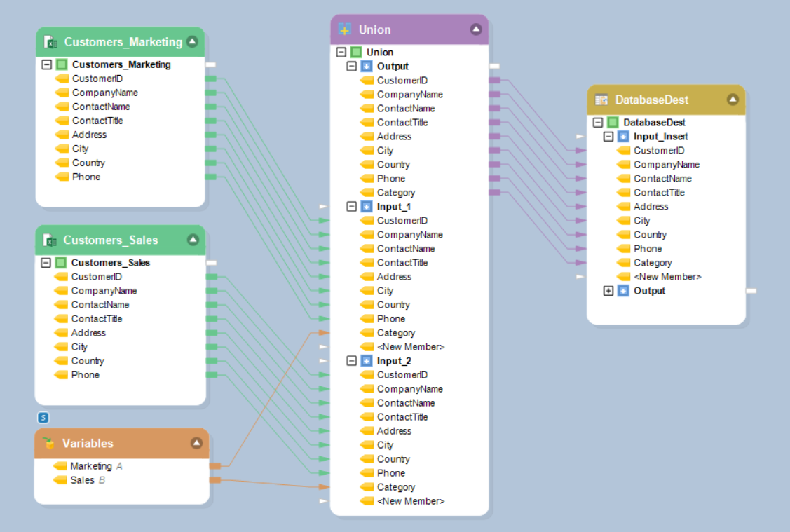Collapse the Union object using header arrow
The image size is (790, 532).
coord(476,29)
